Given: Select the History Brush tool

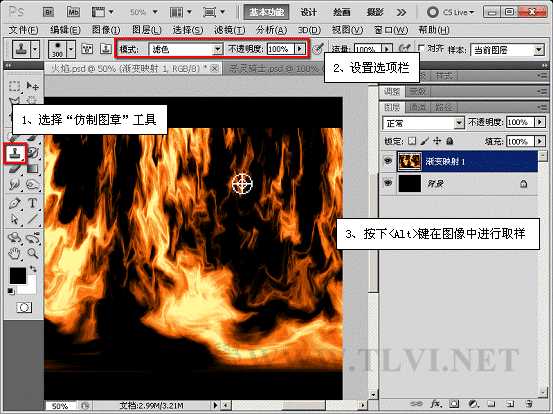Looking at the screenshot, I should (33, 153).
